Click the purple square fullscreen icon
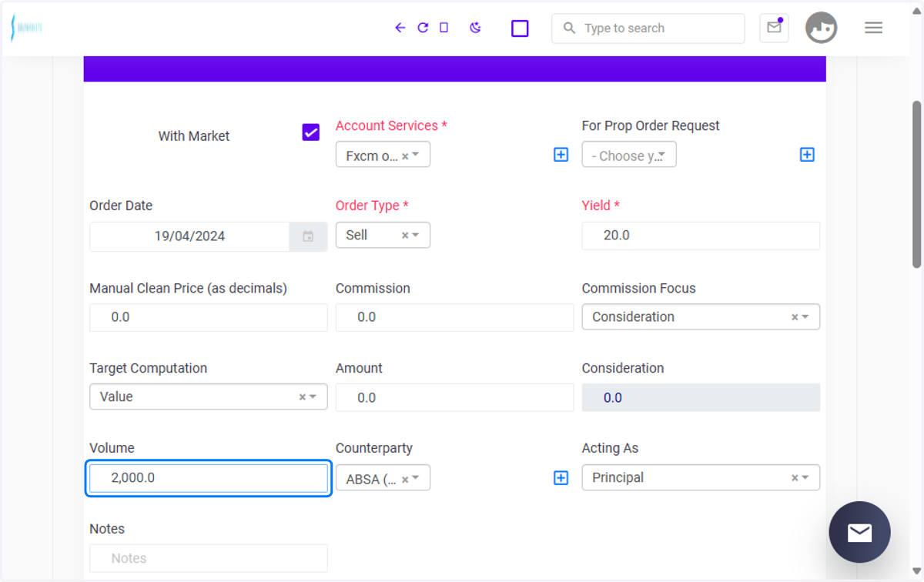 coord(520,28)
